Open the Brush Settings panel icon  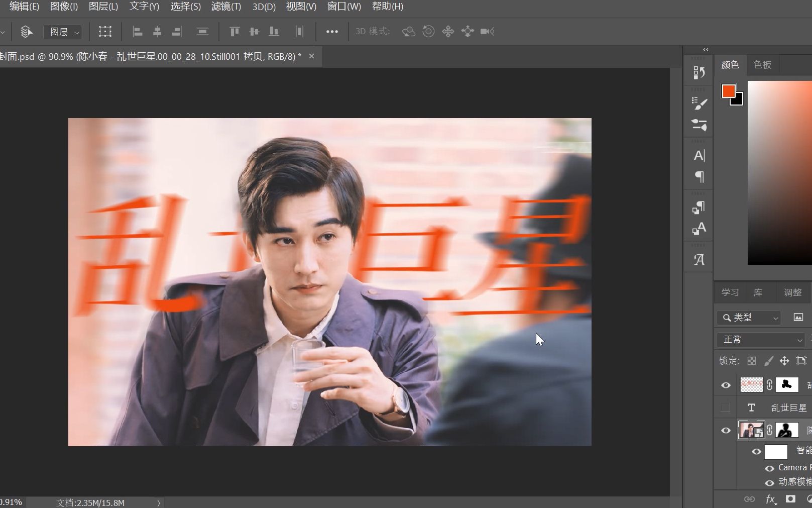click(x=699, y=103)
